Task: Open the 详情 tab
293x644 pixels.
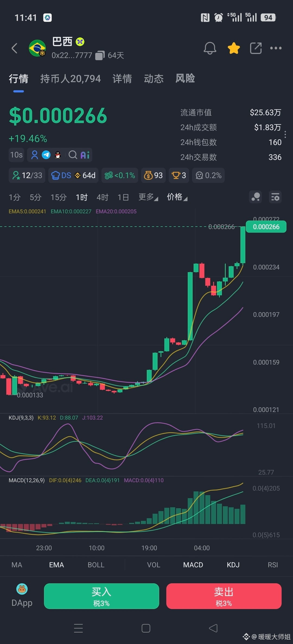Action: [122, 79]
